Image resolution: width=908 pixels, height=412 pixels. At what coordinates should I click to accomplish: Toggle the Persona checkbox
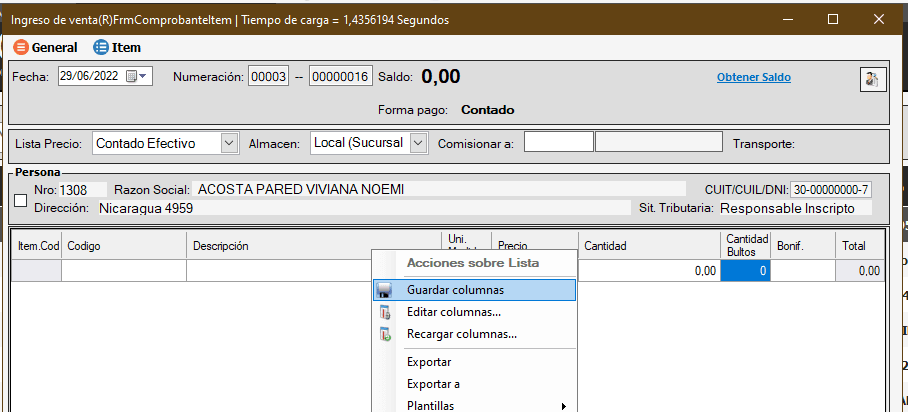[x=21, y=200]
